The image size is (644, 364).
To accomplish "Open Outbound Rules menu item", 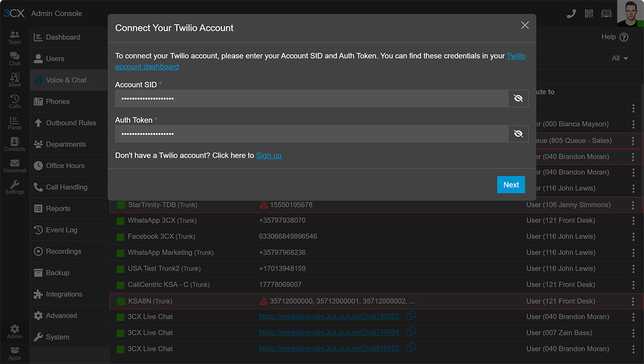I will click(69, 123).
